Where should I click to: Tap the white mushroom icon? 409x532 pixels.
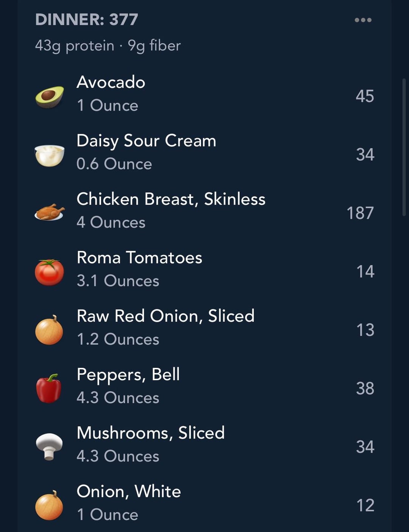(x=49, y=446)
